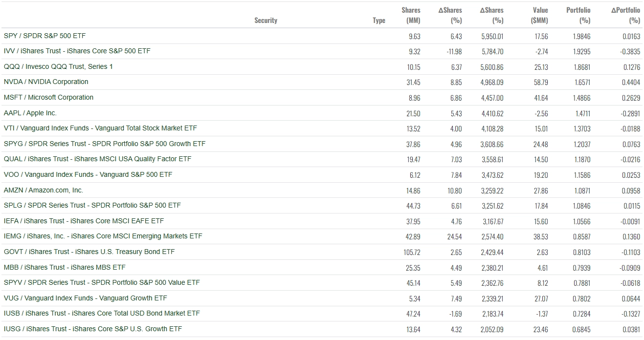The width and height of the screenshot is (644, 340).
Task: Select SPYG shares 37.86
Action: click(x=414, y=144)
